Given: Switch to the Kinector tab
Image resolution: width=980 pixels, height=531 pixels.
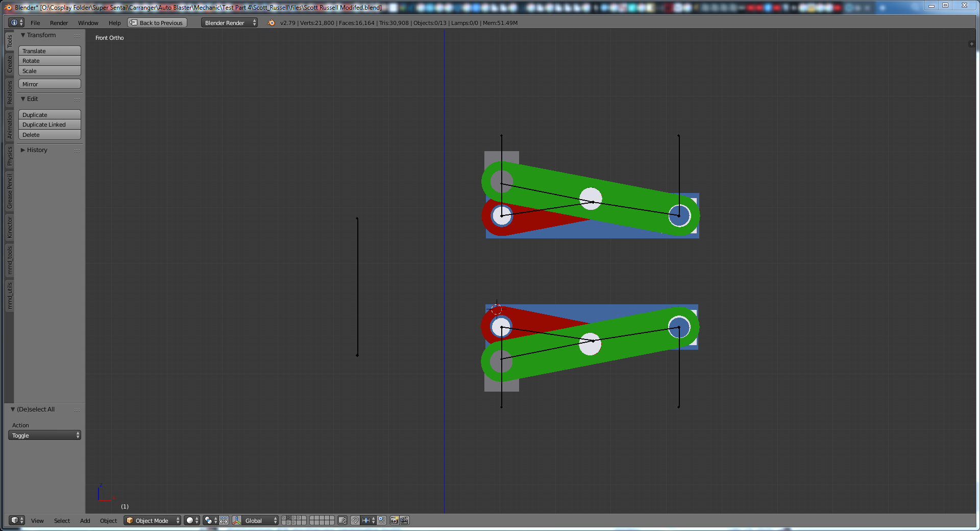Looking at the screenshot, I should pos(9,228).
